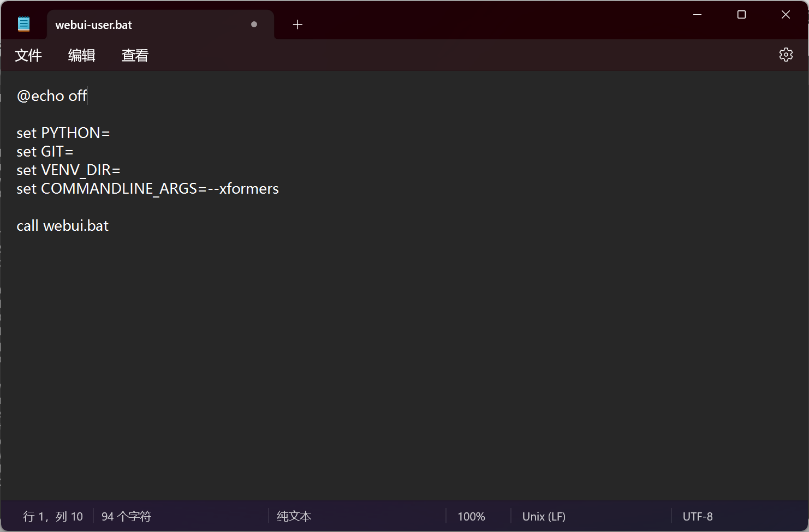Click on the call webui.bat line
Viewport: 809px width, 532px height.
pyautogui.click(x=63, y=226)
